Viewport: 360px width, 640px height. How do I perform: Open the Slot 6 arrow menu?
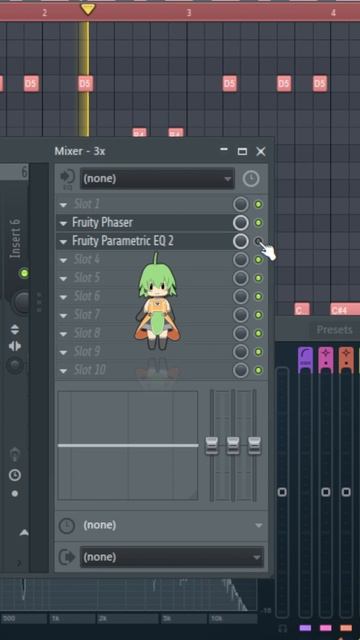coord(63,297)
